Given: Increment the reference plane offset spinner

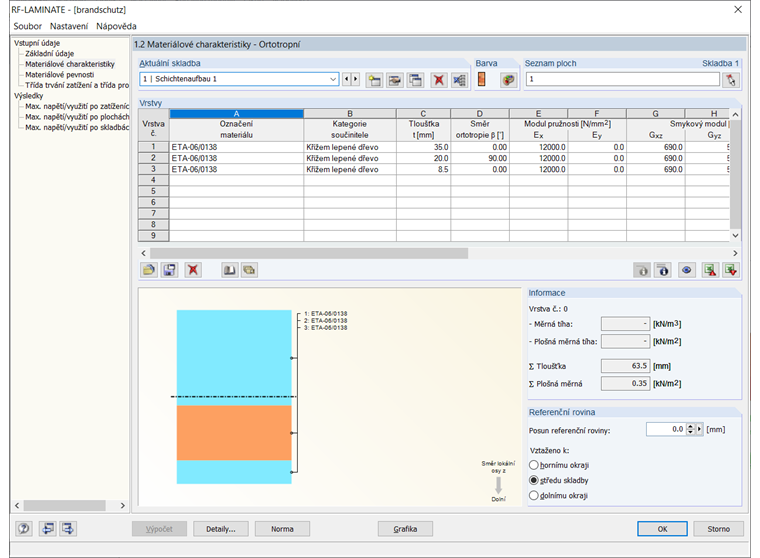Looking at the screenshot, I should click(691, 427).
